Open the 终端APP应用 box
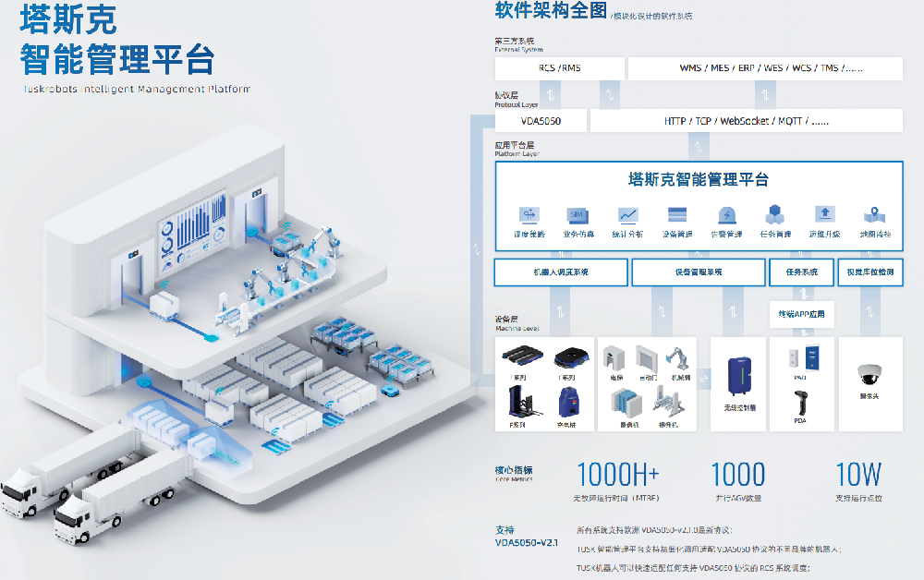The image size is (924, 580). coord(801,314)
